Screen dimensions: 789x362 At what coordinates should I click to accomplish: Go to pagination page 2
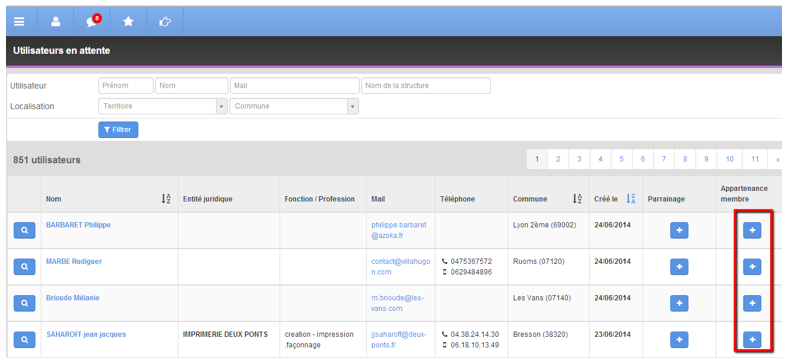[558, 159]
